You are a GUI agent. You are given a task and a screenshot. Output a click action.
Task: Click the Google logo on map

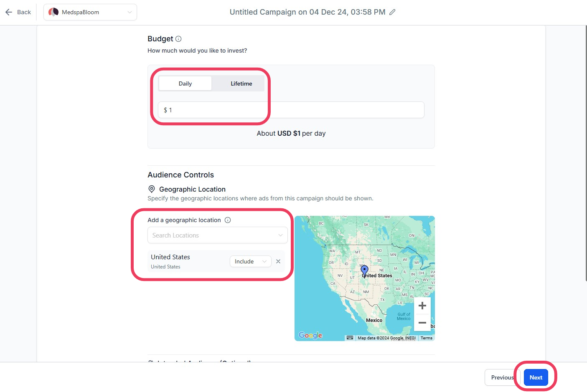310,335
